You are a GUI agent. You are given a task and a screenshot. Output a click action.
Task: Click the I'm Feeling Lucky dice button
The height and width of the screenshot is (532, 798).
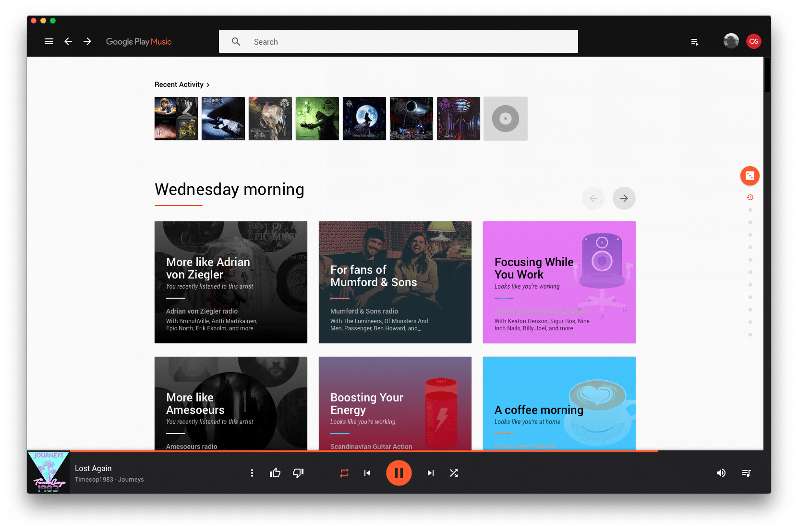click(x=750, y=176)
